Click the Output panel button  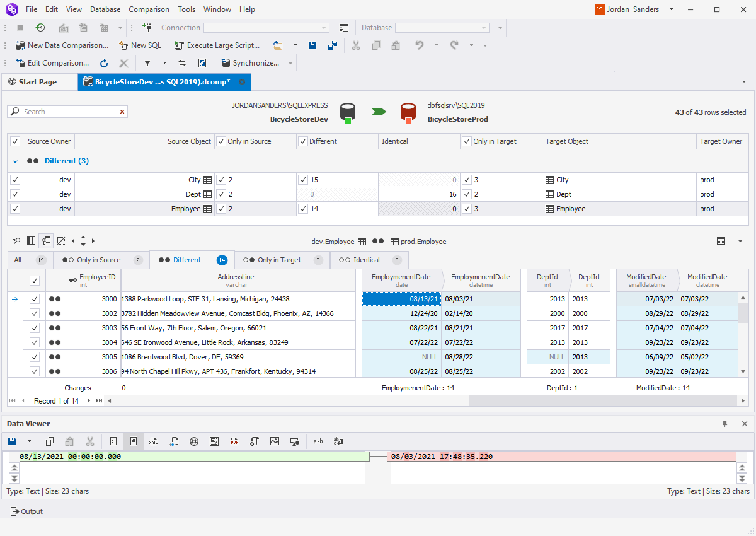click(27, 511)
